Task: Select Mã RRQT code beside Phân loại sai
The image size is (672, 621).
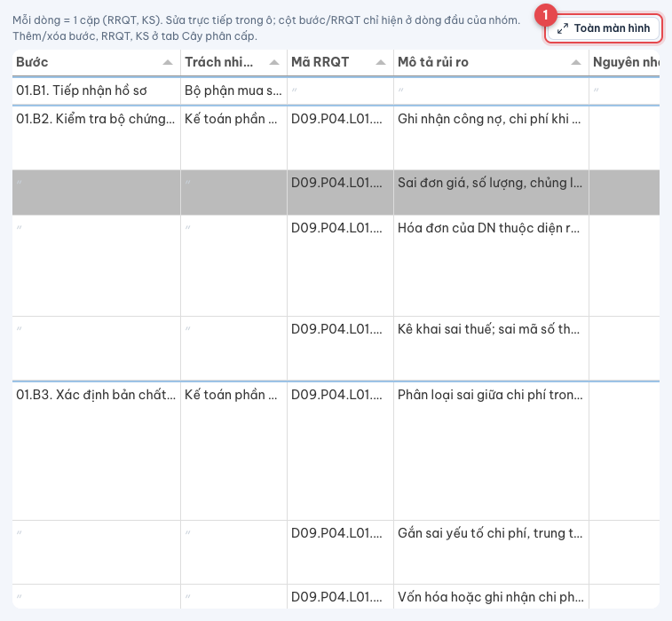Action: 340,451
